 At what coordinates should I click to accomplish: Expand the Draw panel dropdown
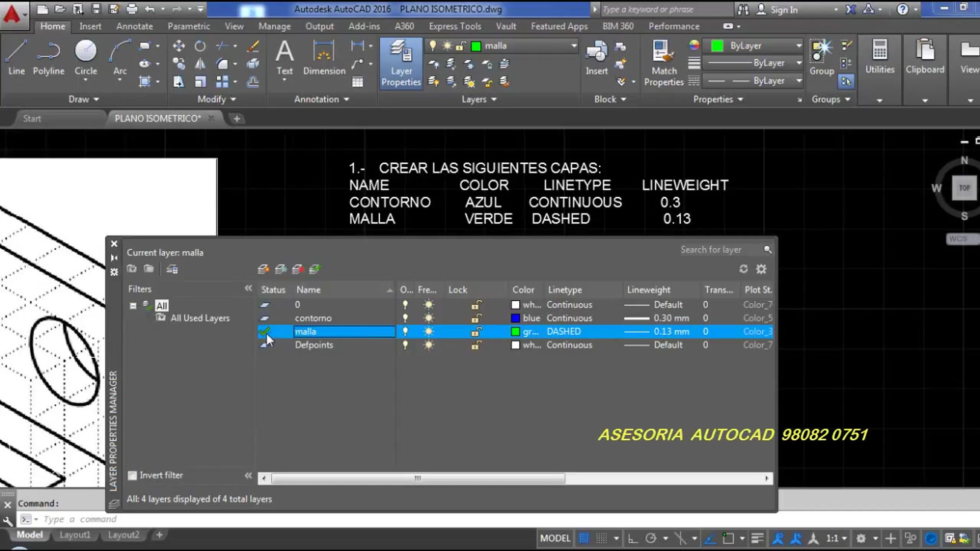point(84,99)
